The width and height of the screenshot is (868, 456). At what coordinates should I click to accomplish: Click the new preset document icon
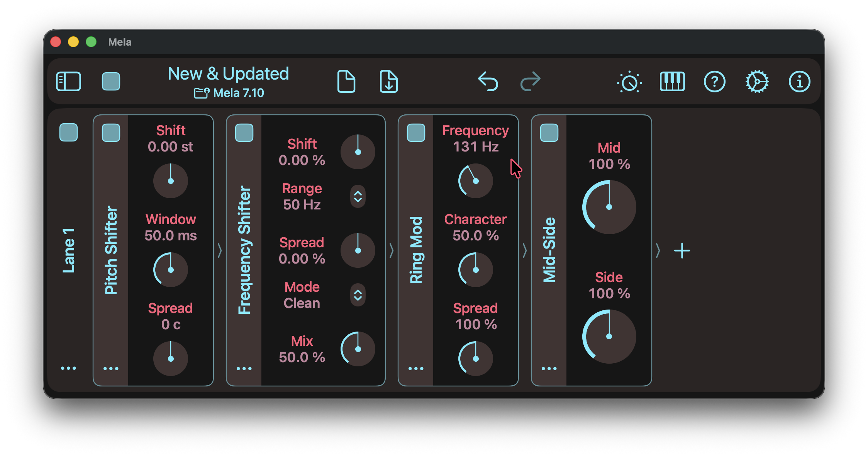point(346,82)
